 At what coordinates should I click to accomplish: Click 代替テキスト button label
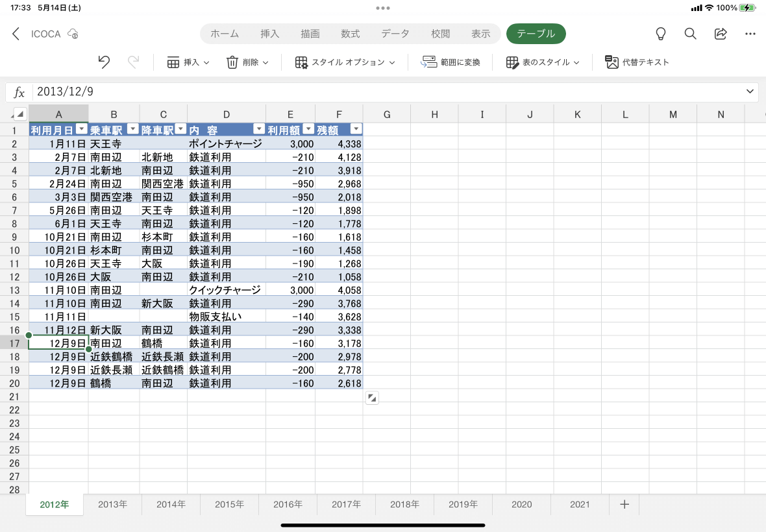pos(645,62)
